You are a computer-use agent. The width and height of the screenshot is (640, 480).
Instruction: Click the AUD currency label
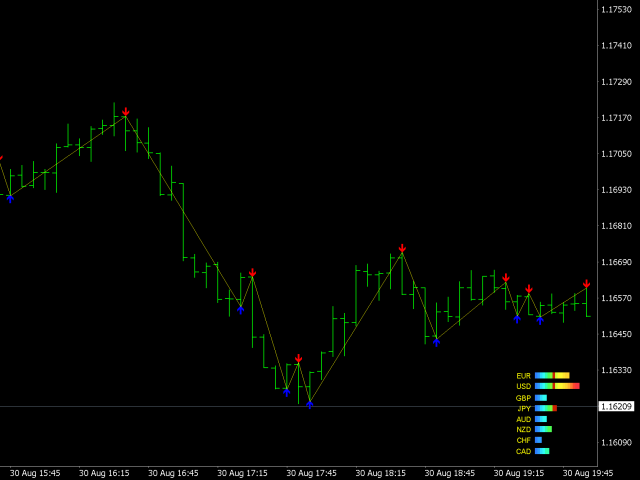(523, 419)
